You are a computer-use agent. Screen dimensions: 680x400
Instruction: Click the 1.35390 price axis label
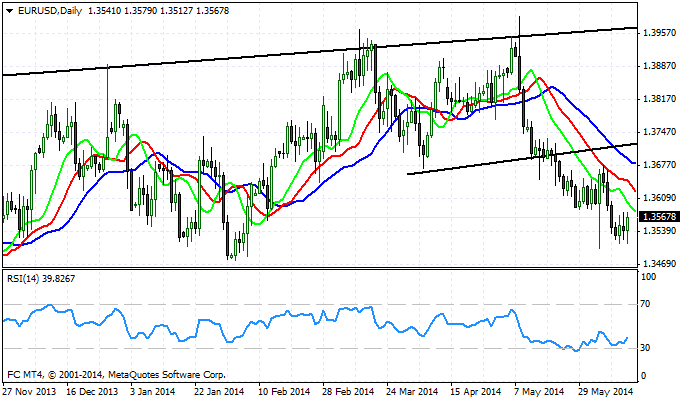coord(660,231)
